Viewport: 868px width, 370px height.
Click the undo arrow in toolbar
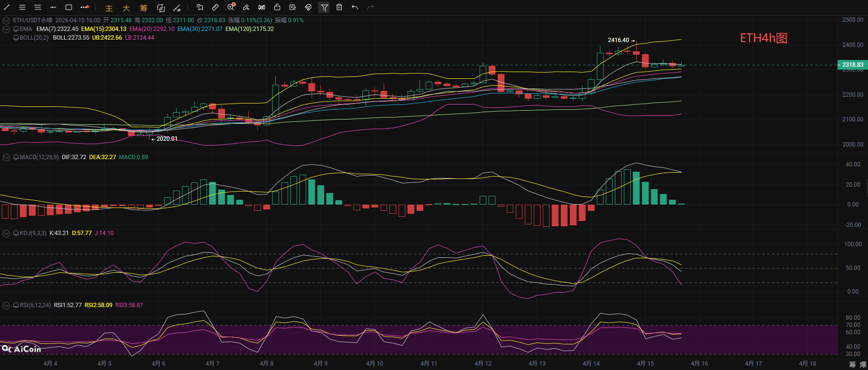coord(355,7)
